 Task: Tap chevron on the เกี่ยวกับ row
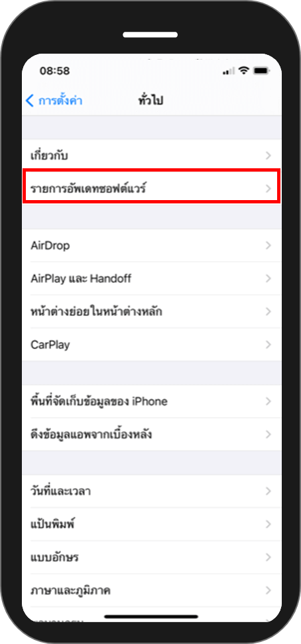[268, 156]
